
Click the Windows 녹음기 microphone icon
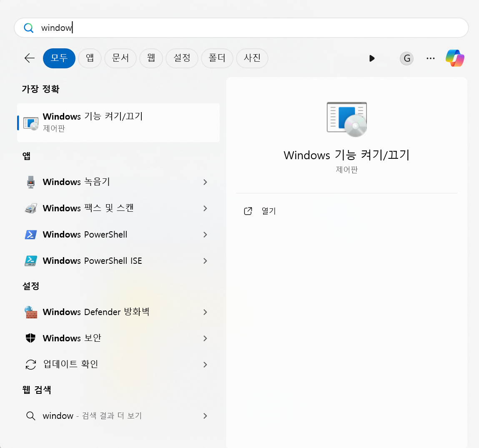tap(30, 182)
